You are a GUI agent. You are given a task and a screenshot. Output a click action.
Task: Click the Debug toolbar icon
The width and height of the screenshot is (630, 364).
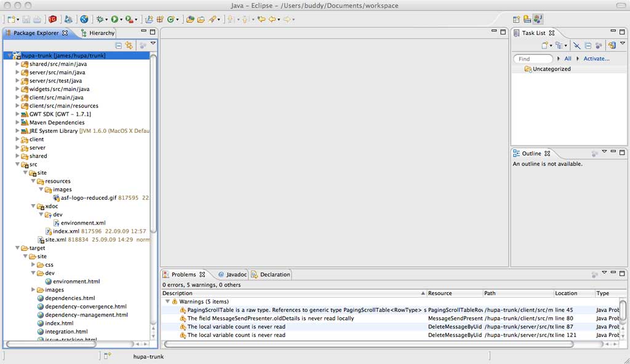(x=101, y=19)
